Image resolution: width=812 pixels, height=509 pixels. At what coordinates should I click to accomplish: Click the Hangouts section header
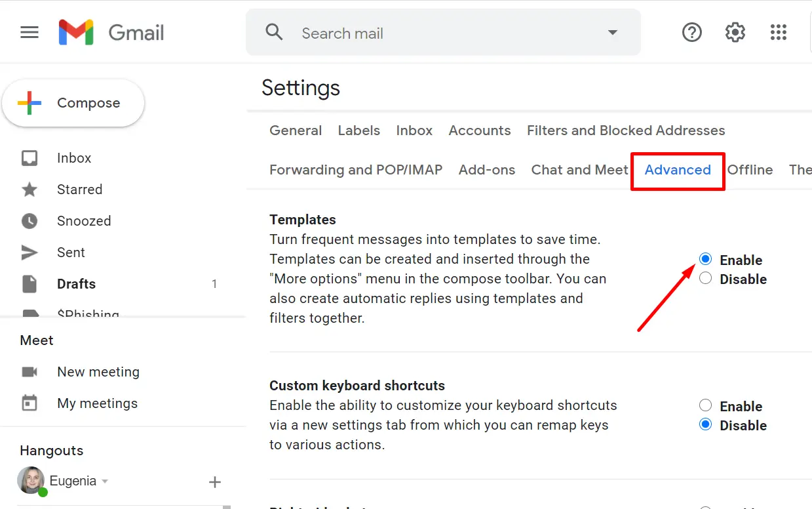click(52, 451)
